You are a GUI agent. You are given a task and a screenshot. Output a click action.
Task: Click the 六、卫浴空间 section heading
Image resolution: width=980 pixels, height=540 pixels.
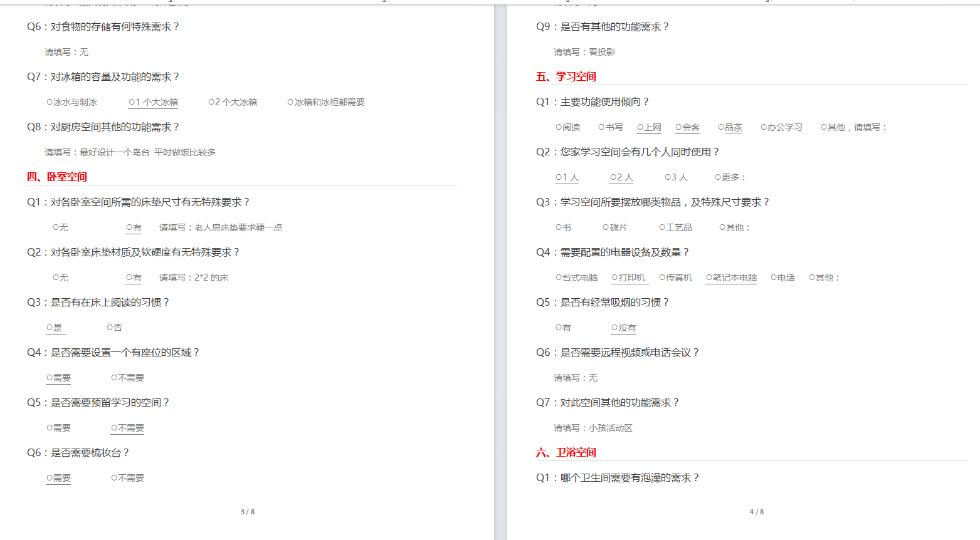[566, 452]
